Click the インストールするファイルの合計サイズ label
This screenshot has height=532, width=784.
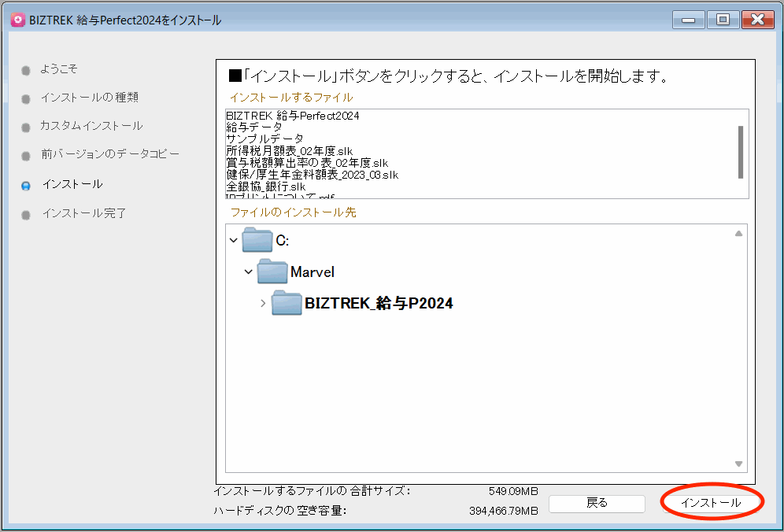312,491
